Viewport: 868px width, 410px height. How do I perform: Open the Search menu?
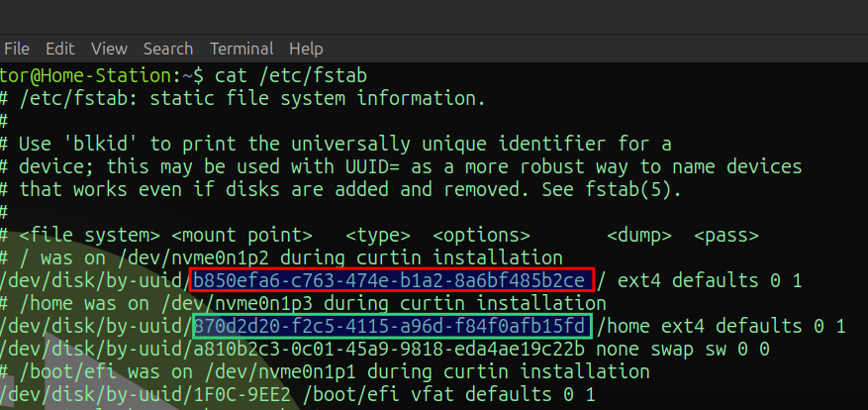point(167,49)
